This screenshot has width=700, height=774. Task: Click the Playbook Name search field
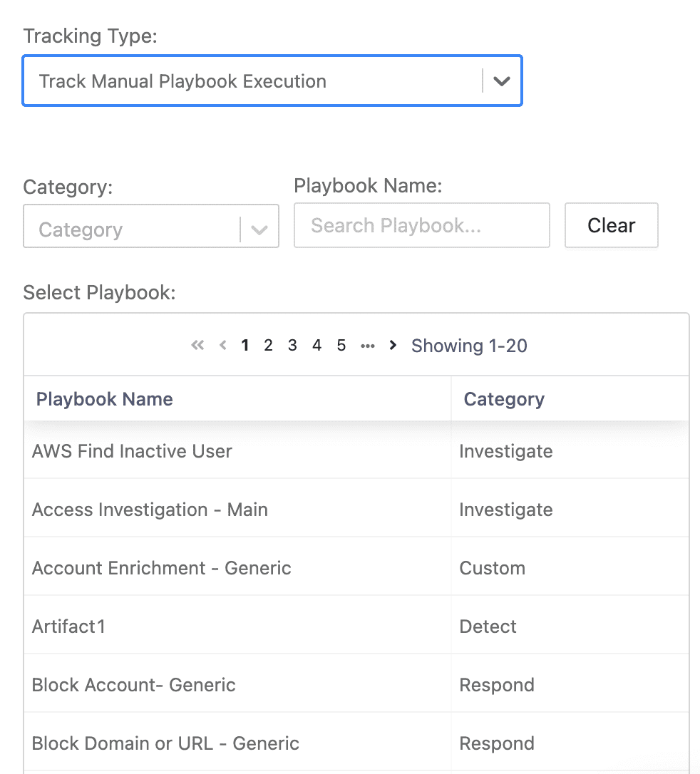[x=421, y=225]
